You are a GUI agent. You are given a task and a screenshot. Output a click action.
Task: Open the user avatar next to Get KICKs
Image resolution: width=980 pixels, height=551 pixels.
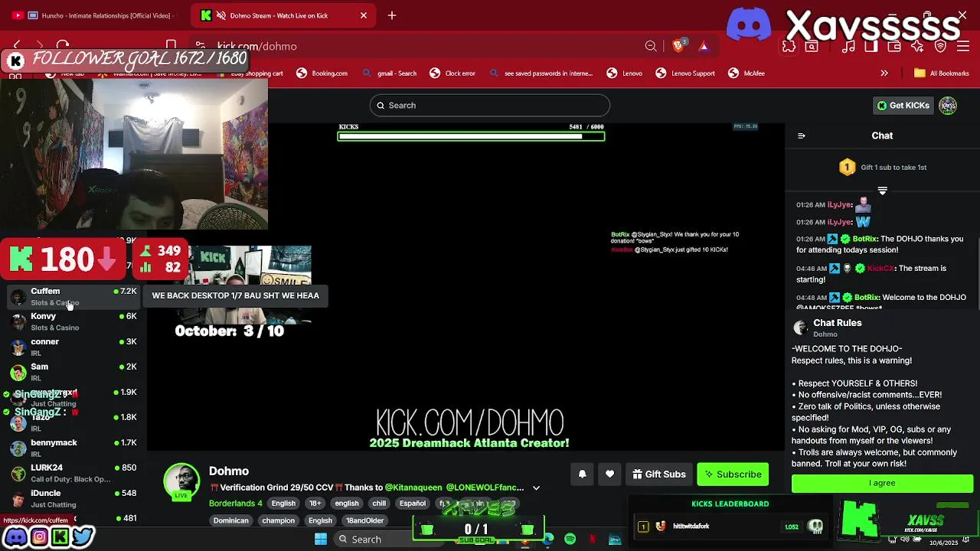948,106
